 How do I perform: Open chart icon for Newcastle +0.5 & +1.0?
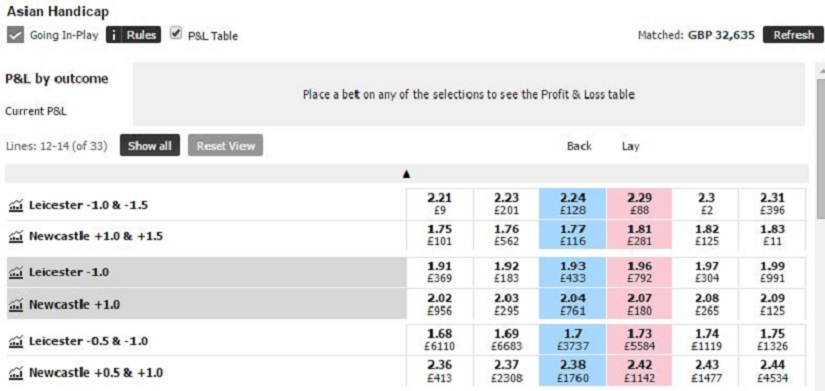tap(16, 373)
